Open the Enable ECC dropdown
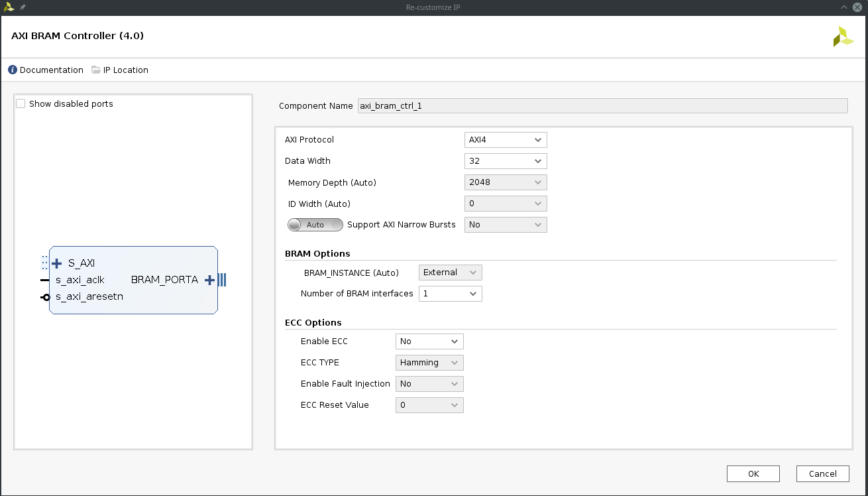Viewport: 868px width, 496px height. 429,341
